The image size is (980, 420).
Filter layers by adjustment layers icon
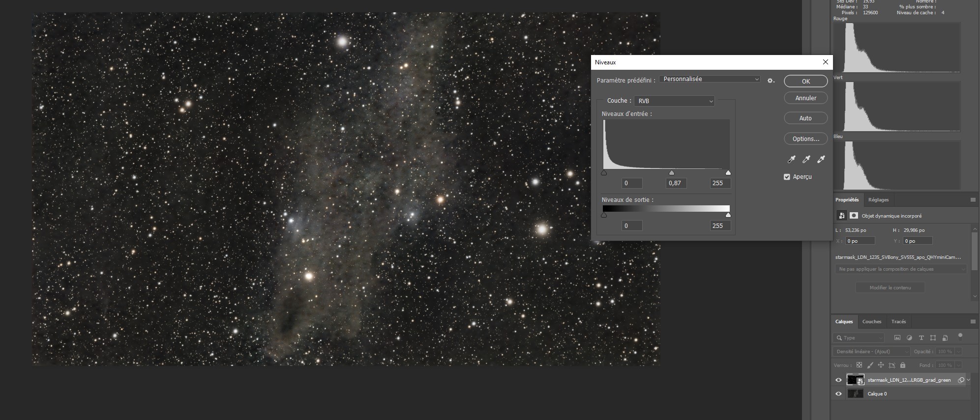point(909,338)
